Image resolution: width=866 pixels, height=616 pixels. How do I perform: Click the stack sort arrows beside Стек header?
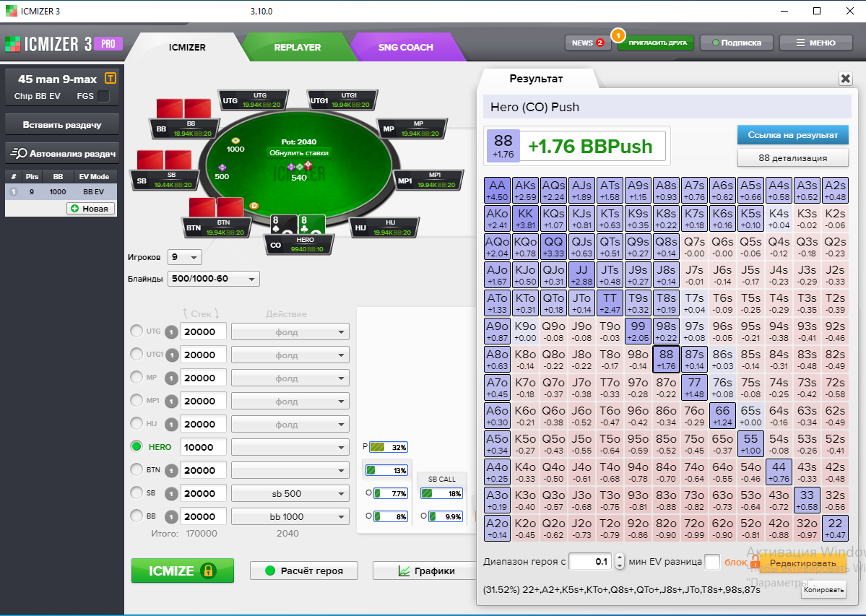pos(201,313)
